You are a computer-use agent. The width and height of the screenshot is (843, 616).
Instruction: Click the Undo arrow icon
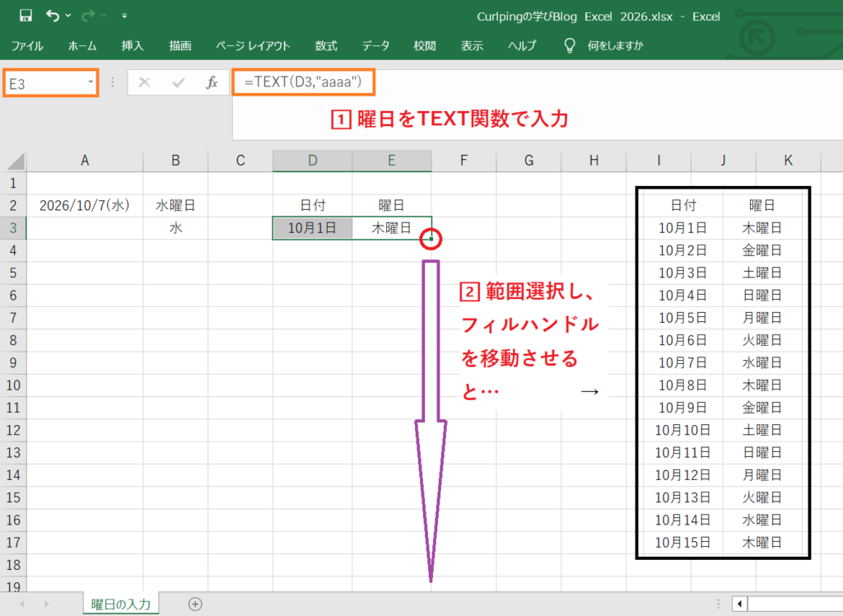52,16
